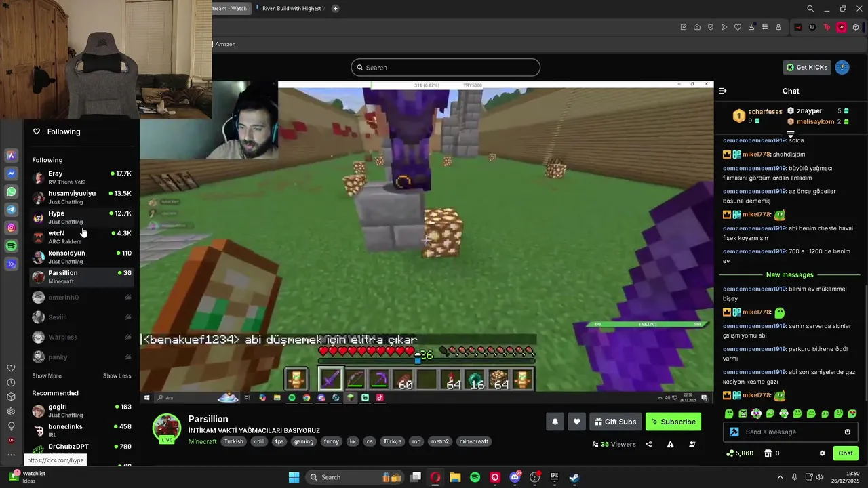The width and height of the screenshot is (868, 488).
Task: Expand the chat leaderboard handle
Action: [x=790, y=134]
